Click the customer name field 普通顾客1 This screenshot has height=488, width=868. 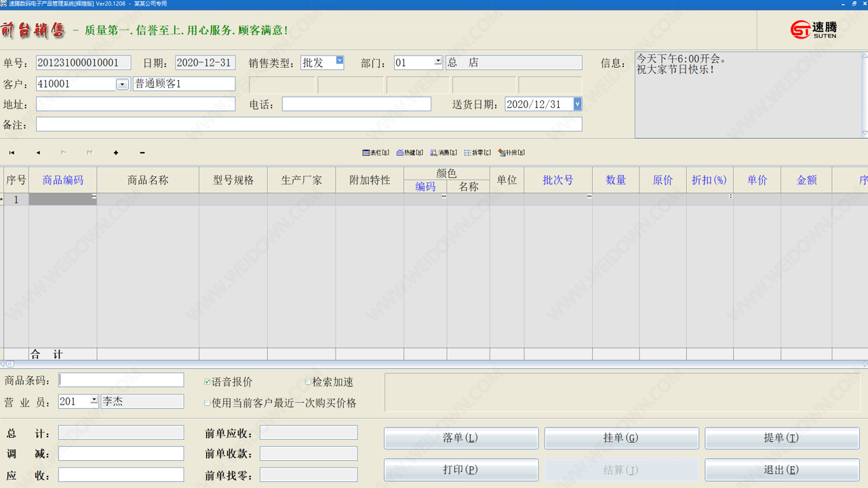click(184, 84)
